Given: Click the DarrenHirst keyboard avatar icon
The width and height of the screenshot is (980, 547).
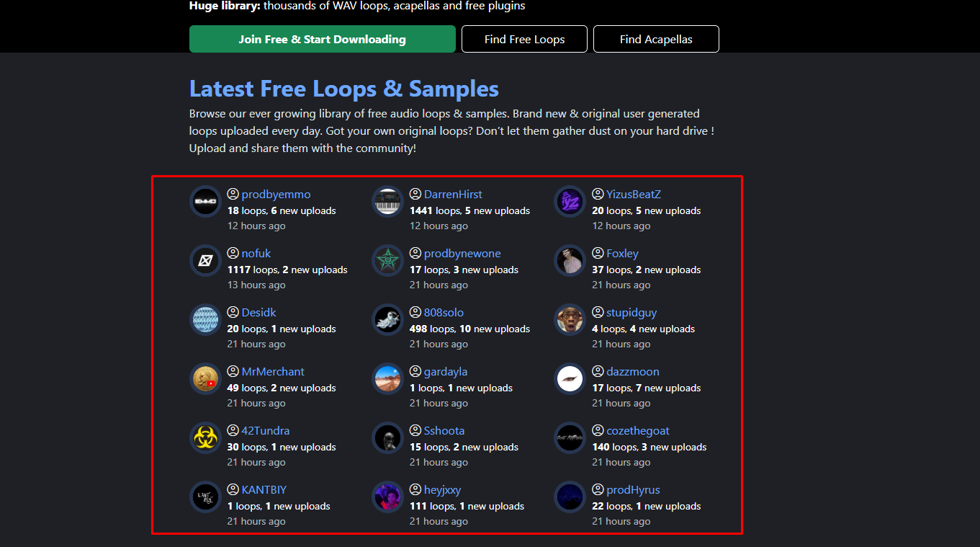Looking at the screenshot, I should [387, 201].
